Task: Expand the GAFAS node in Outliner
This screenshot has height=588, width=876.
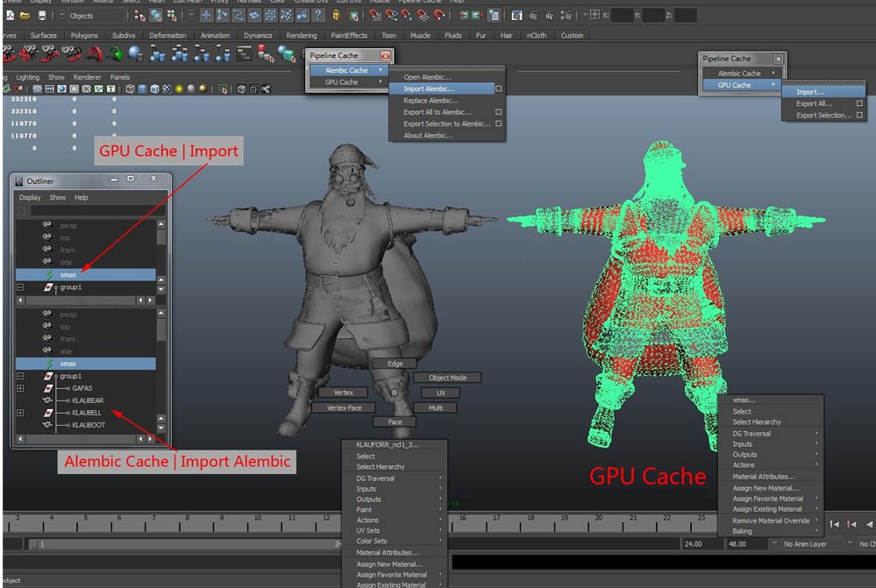Action: click(20, 388)
